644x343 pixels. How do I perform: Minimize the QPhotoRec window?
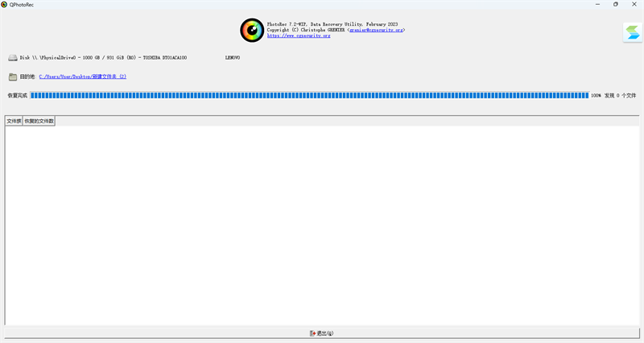coord(597,5)
